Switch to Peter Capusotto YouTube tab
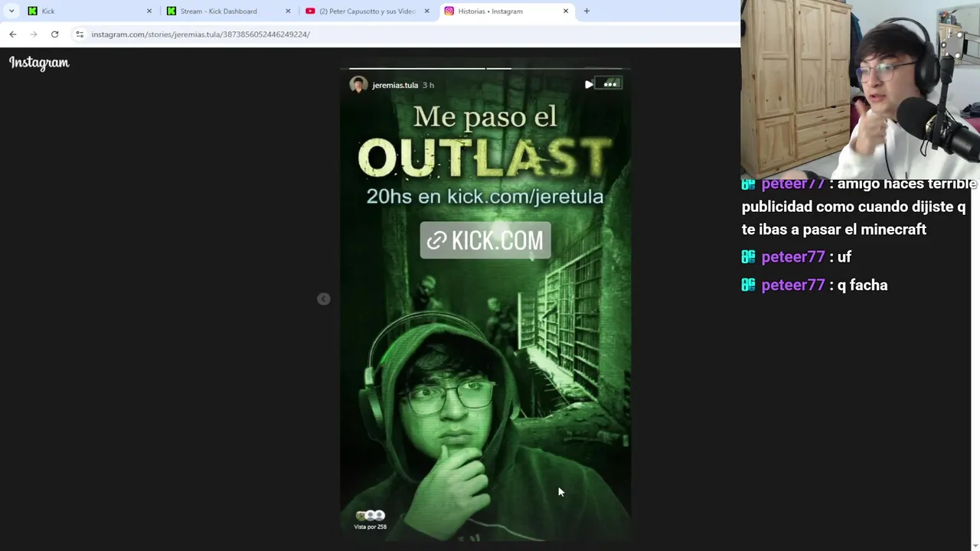Viewport: 980px width, 551px height. tap(367, 11)
